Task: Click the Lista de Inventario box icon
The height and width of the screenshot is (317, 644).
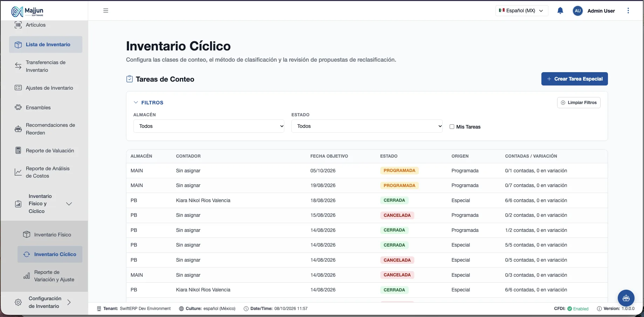Action: 18,44
